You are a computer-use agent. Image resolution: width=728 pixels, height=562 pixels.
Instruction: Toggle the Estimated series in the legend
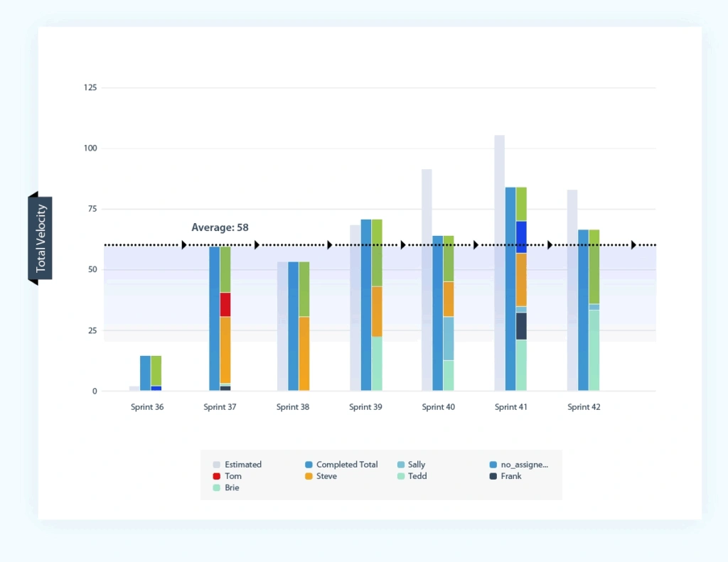242,465
